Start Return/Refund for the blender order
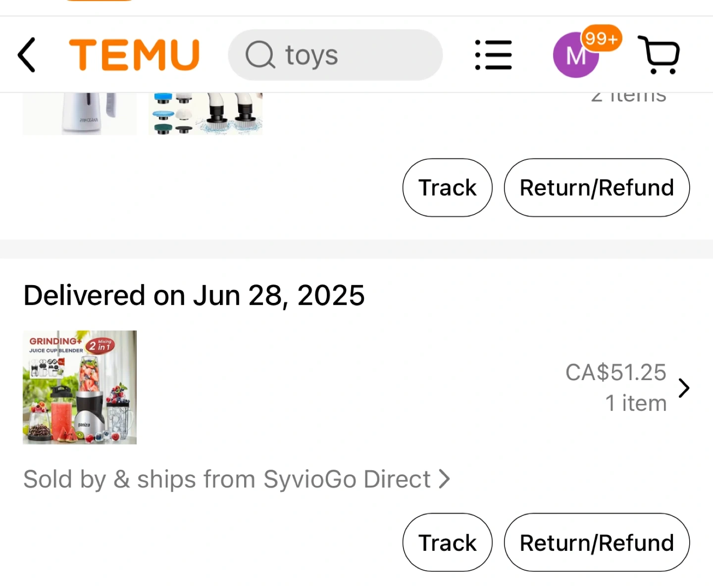 (x=597, y=542)
